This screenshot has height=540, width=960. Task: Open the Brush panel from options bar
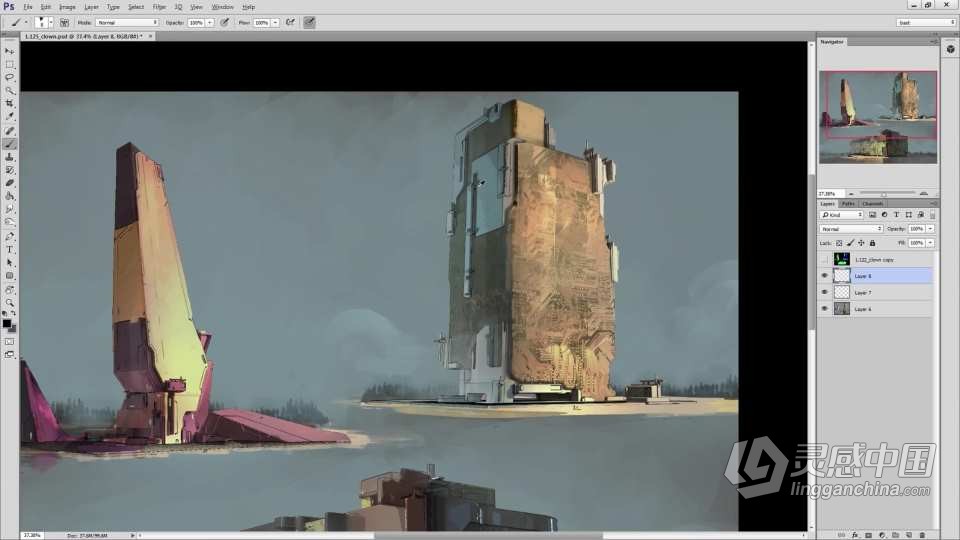(64, 22)
